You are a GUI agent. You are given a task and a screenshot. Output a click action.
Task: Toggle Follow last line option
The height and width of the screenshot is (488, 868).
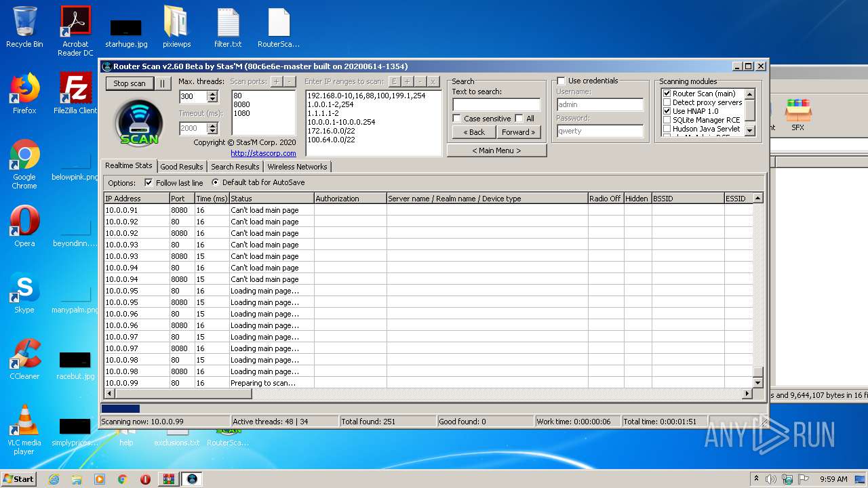point(149,183)
